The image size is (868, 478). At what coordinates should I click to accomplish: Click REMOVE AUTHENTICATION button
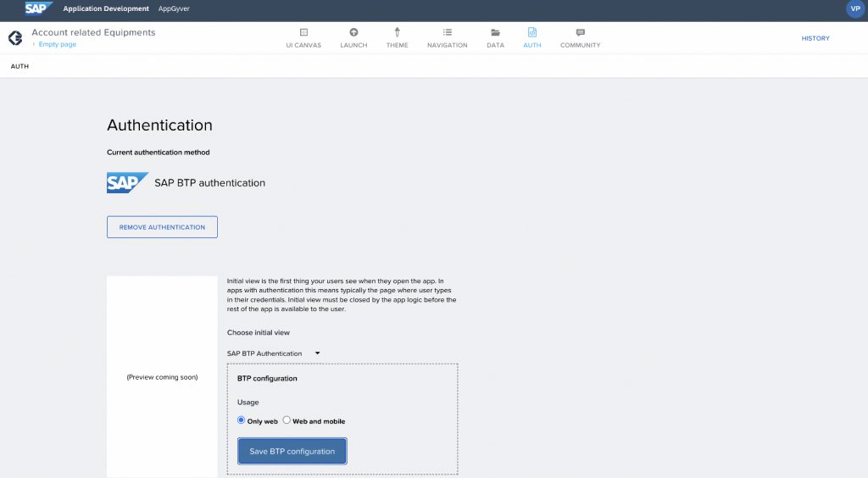162,227
